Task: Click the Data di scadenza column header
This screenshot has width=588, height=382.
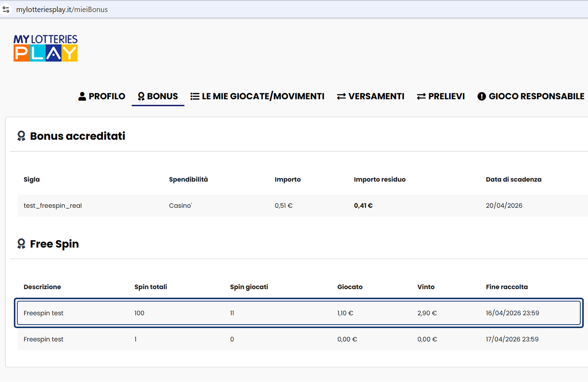Action: pos(513,179)
